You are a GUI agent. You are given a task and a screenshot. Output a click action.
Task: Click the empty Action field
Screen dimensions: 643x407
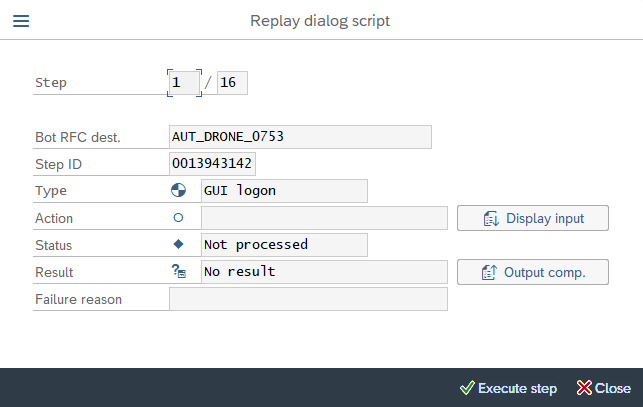point(324,218)
